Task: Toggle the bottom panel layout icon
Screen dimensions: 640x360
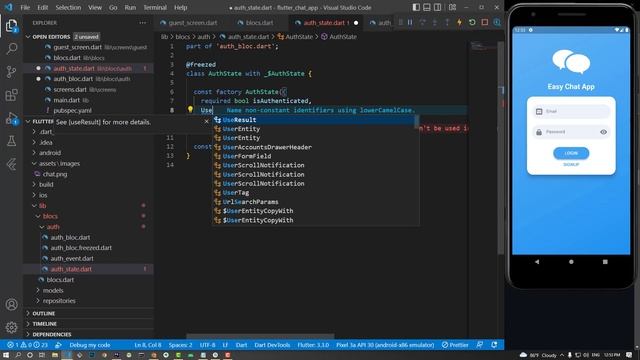Action: tap(427, 7)
